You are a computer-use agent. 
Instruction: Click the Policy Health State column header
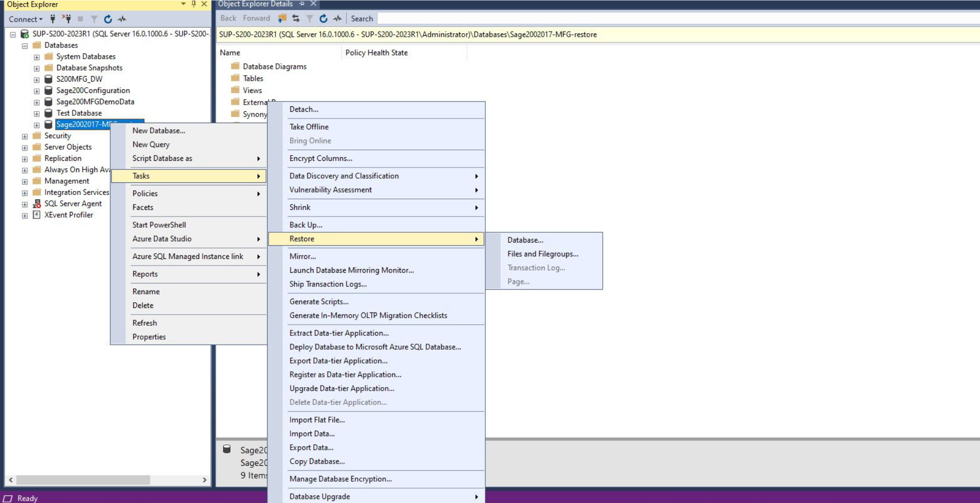coord(404,53)
